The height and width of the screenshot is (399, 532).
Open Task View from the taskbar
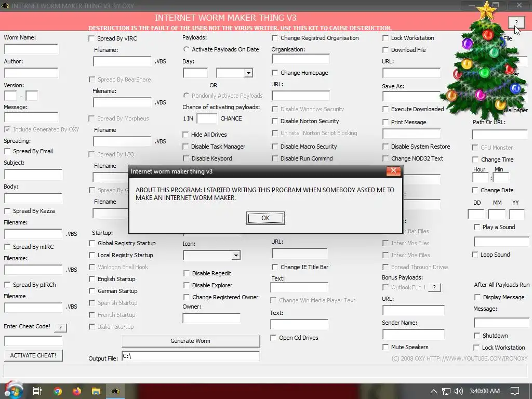(x=37, y=391)
